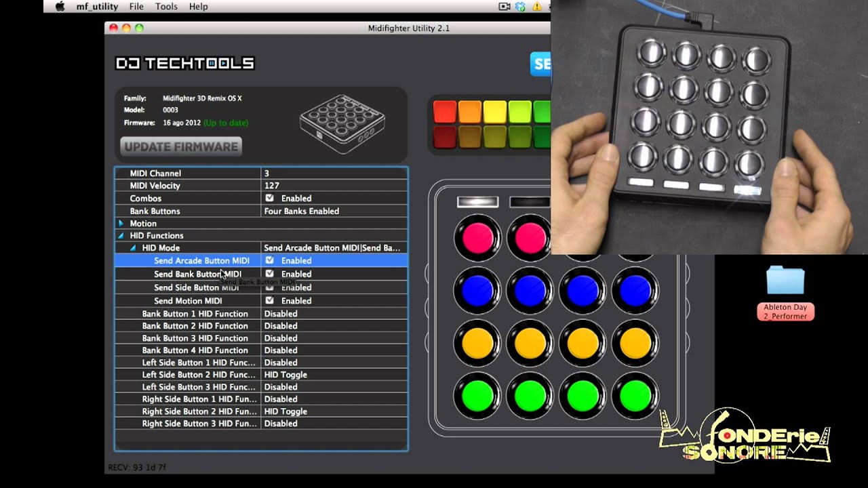Click the DJ TECHTOOLS logo
This screenshot has width=868, height=488.
coord(184,64)
